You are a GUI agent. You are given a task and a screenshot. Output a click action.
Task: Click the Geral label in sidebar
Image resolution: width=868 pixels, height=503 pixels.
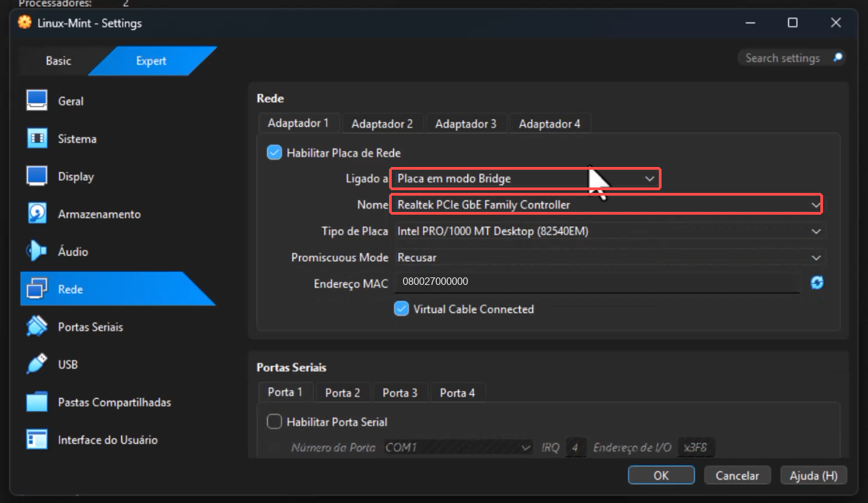71,101
